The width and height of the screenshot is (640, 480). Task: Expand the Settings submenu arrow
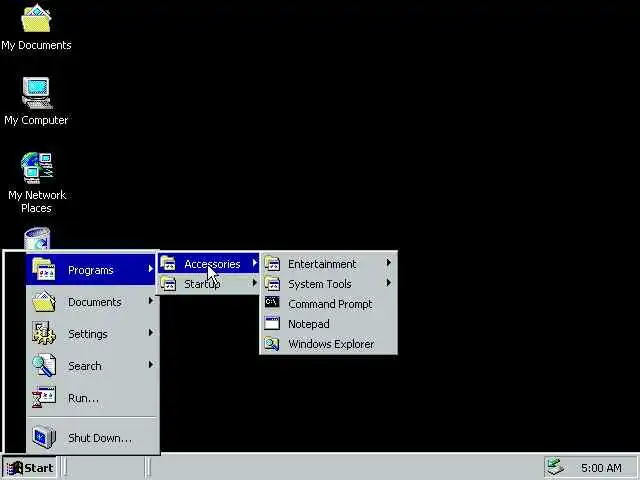click(x=151, y=333)
